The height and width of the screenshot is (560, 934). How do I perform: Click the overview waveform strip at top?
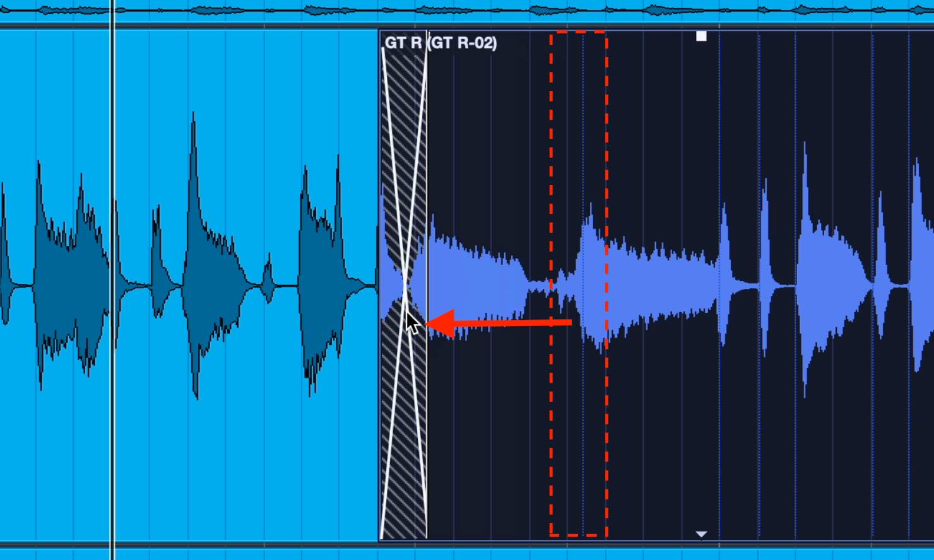(x=467, y=11)
